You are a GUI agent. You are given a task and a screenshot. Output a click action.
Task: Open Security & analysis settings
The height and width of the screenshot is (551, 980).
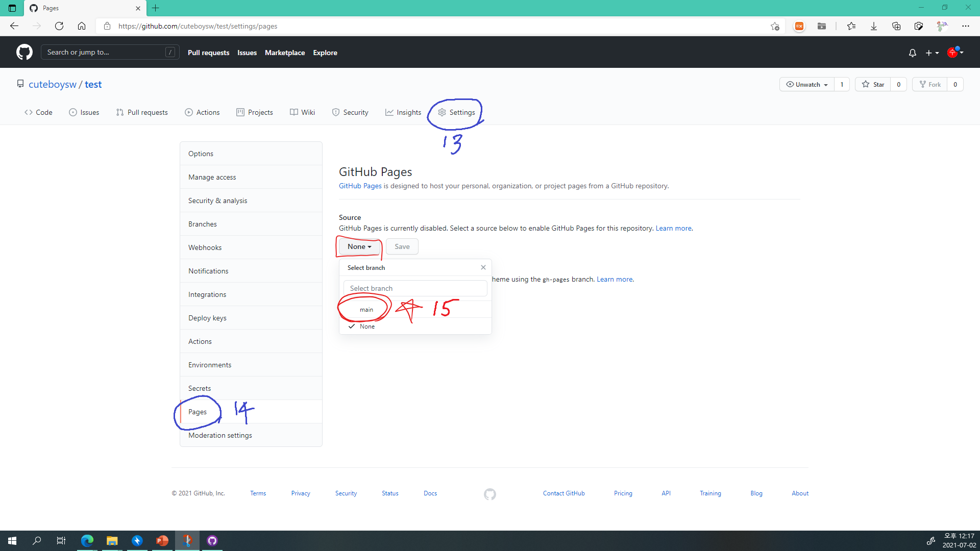251,201
